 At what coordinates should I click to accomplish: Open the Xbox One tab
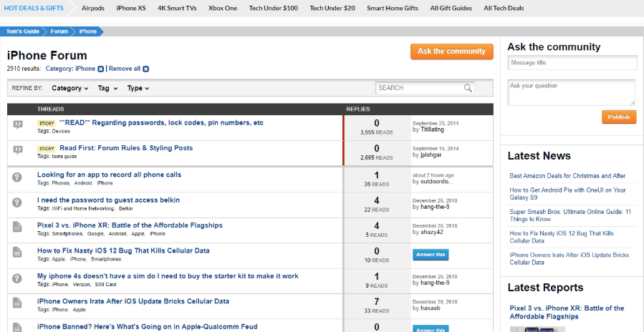[x=223, y=8]
